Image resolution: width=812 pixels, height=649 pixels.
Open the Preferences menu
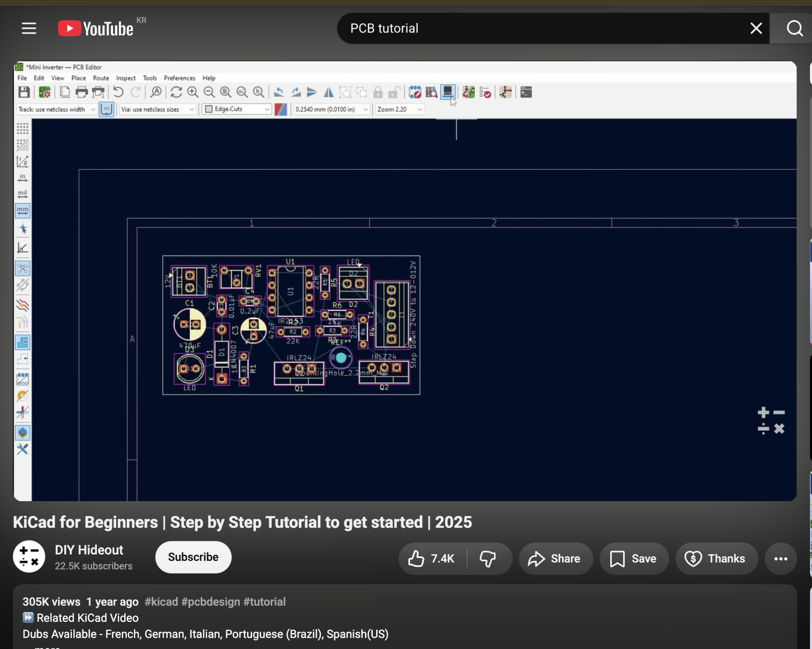point(180,78)
